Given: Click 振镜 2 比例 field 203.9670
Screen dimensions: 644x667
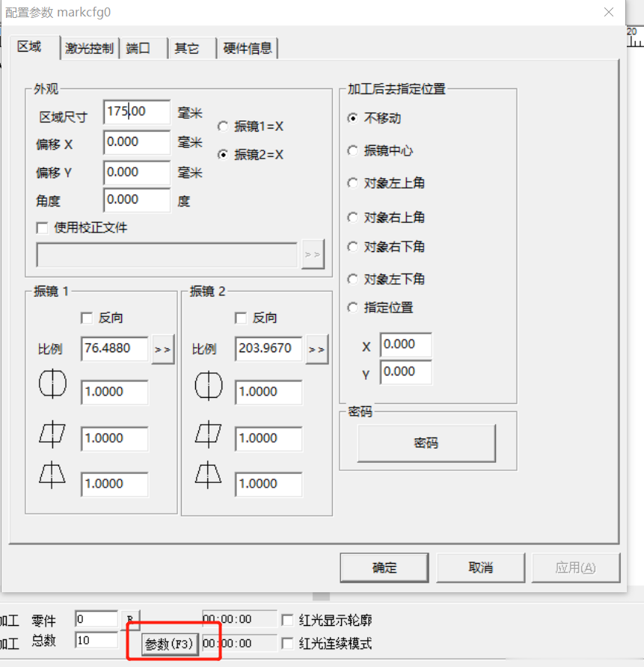Looking at the screenshot, I should tap(269, 348).
